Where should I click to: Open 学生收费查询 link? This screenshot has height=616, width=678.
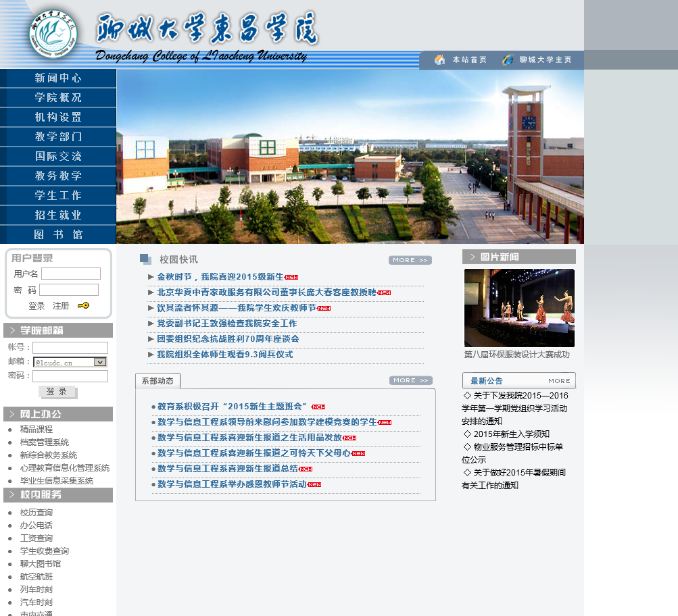coord(45,550)
